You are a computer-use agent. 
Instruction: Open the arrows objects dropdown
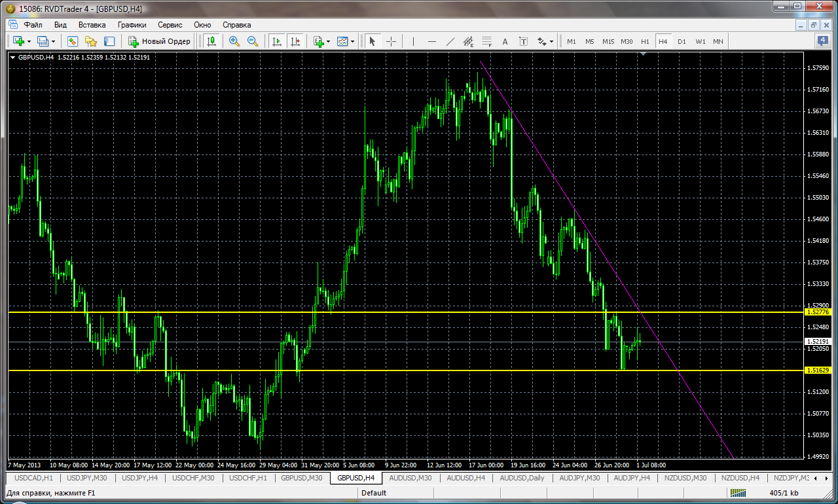click(552, 41)
